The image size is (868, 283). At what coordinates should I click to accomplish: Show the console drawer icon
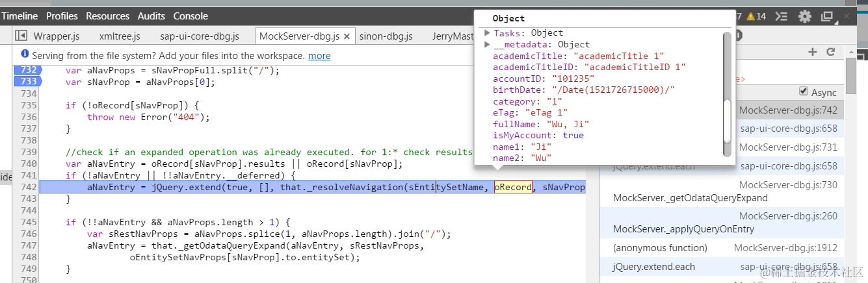(x=782, y=16)
